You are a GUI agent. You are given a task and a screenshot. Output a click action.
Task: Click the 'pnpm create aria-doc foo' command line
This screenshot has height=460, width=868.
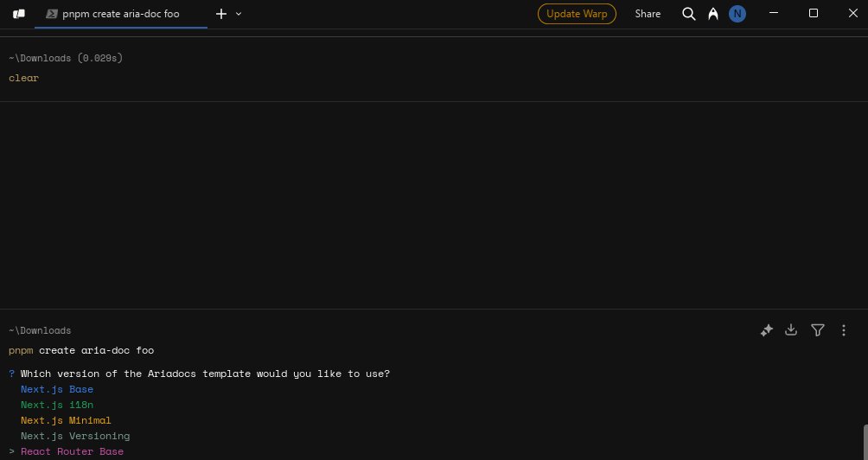tap(81, 350)
